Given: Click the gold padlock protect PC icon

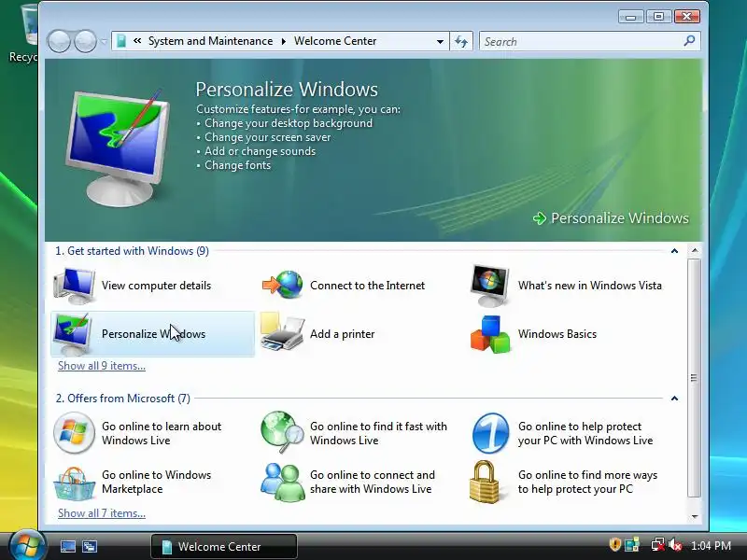Looking at the screenshot, I should pos(484,482).
